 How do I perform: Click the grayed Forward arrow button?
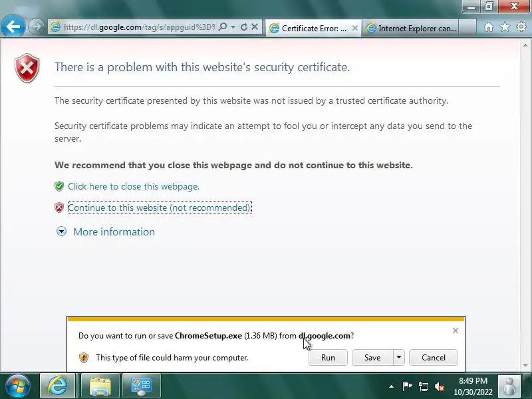tap(36, 27)
